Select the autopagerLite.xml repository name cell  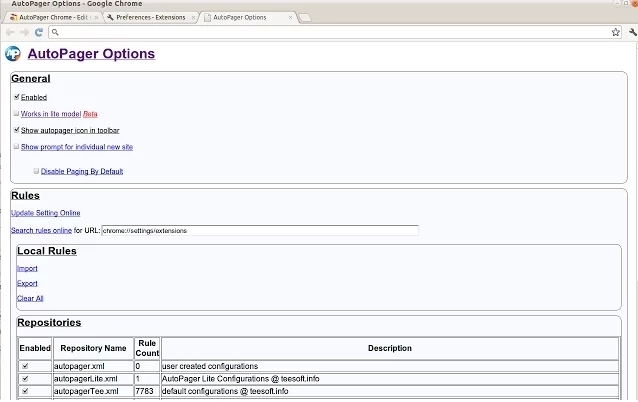point(93,379)
